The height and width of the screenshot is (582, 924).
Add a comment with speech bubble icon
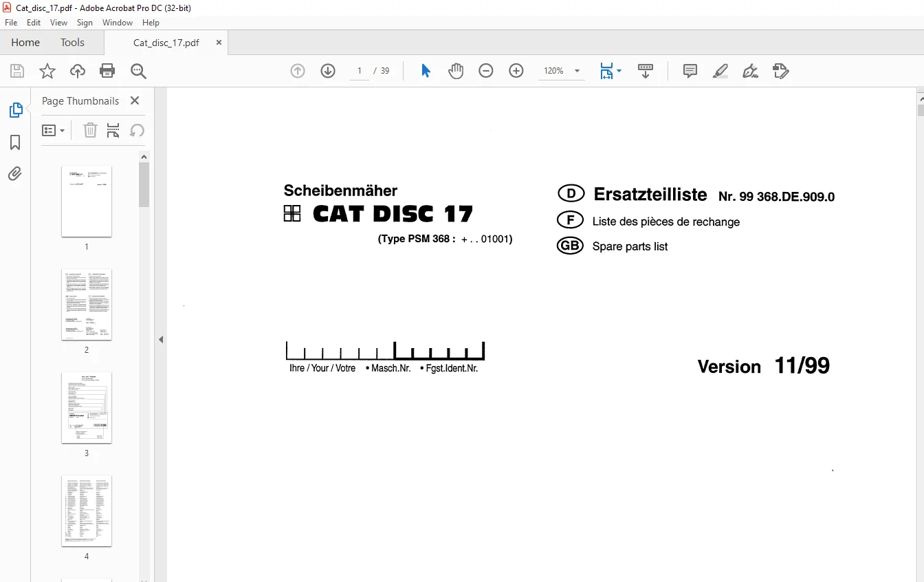690,71
